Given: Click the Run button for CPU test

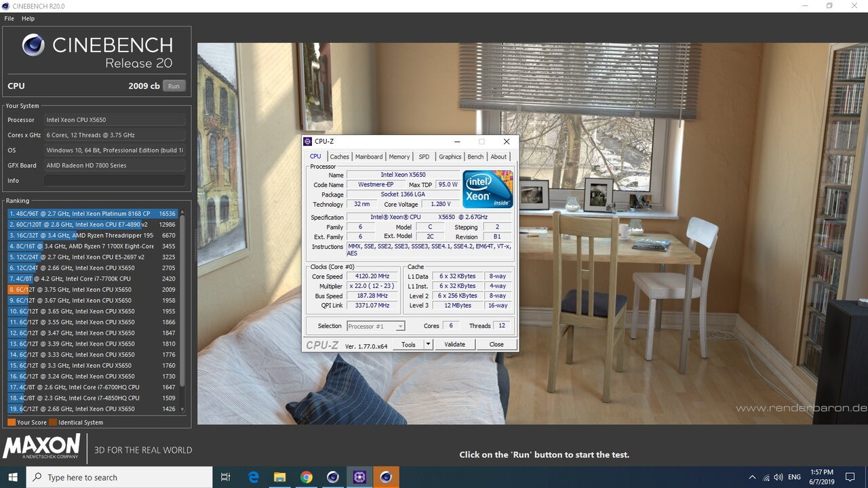Looking at the screenshot, I should pyautogui.click(x=174, y=86).
